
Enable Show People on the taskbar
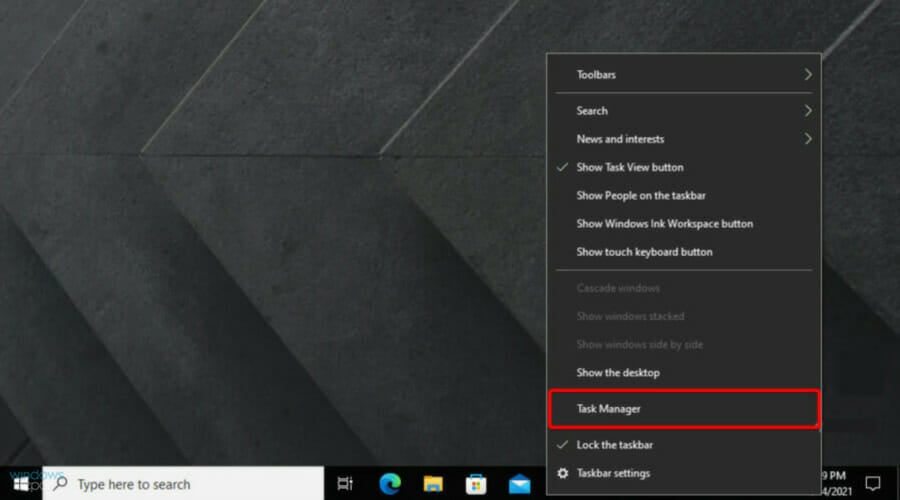(x=684, y=196)
